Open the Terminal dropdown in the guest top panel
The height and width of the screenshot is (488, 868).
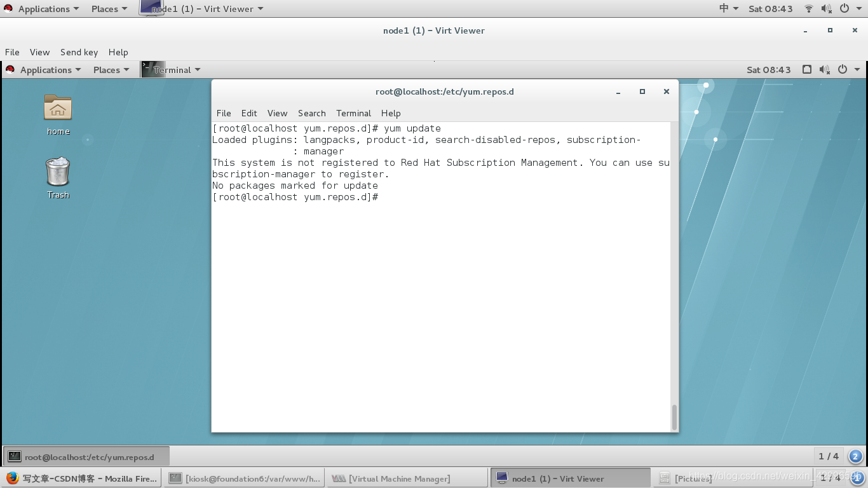[x=172, y=70]
